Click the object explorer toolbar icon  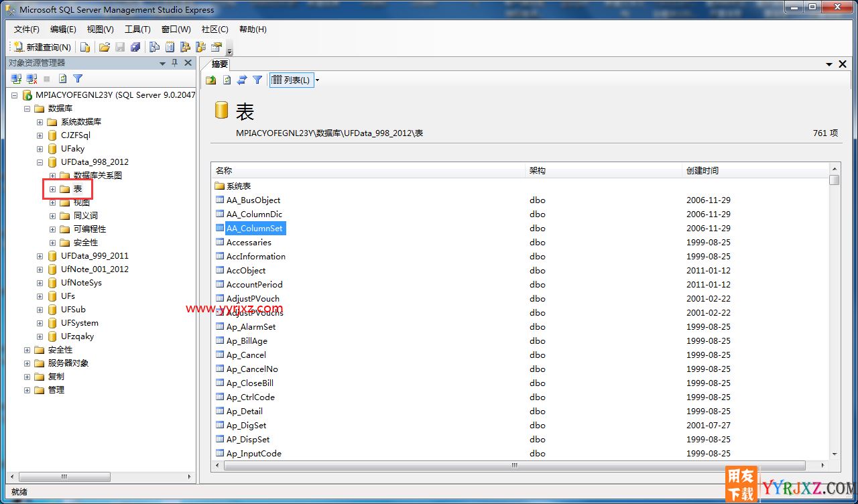coord(185,47)
